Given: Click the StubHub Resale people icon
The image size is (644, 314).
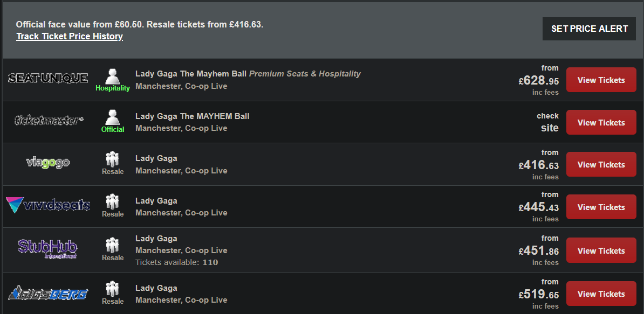Looking at the screenshot, I should pyautogui.click(x=112, y=246).
